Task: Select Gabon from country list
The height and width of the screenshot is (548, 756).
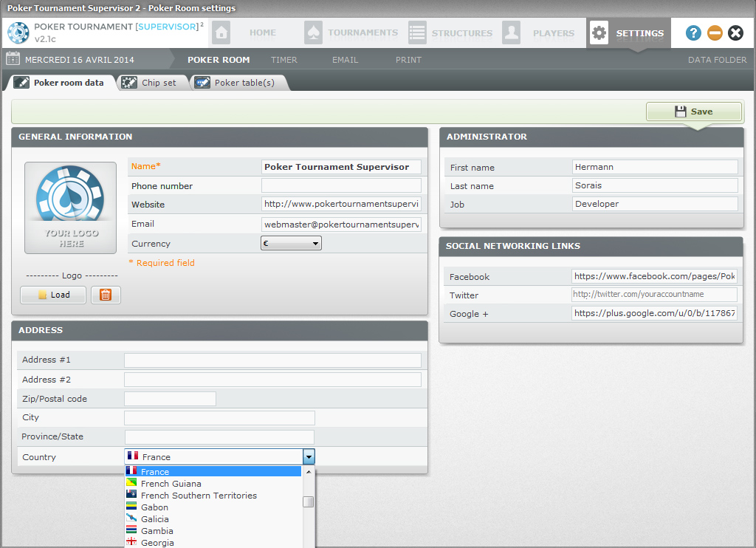Action: pos(154,507)
